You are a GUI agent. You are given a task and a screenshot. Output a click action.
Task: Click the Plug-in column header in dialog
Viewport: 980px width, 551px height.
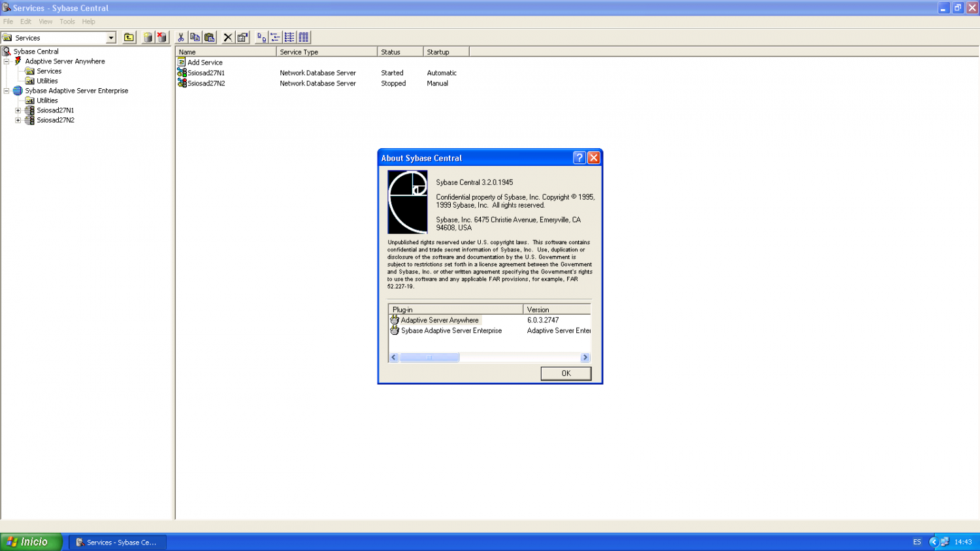click(x=455, y=309)
